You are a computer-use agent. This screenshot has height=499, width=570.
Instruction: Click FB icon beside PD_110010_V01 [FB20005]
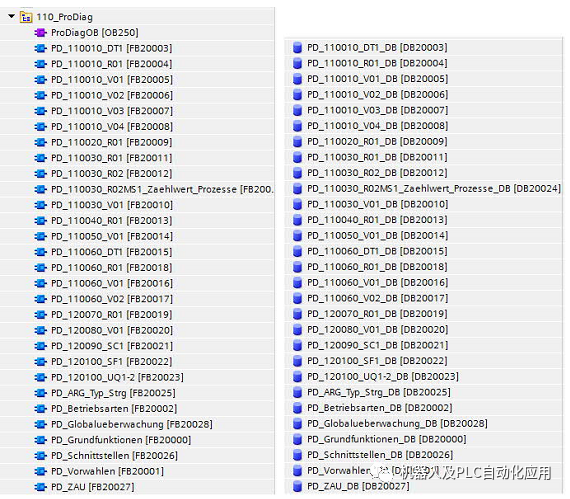click(40, 80)
